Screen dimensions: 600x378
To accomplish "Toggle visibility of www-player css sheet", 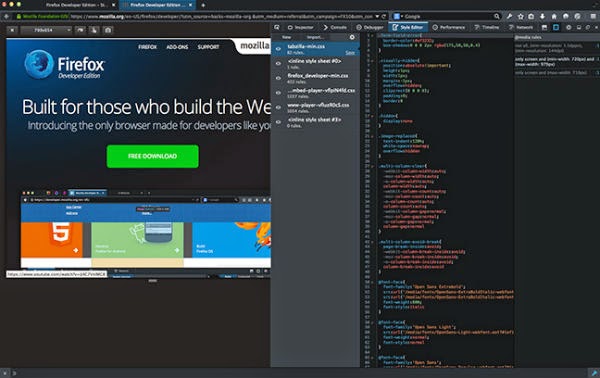I will click(279, 108).
